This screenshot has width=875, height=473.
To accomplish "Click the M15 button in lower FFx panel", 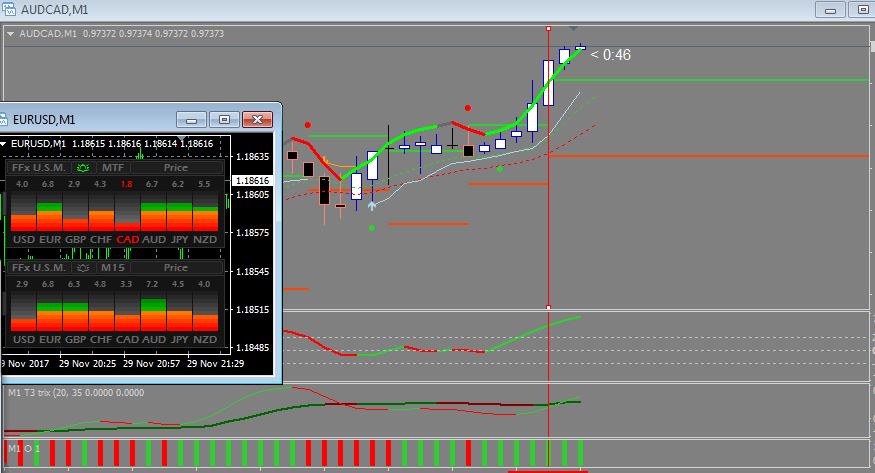I will pyautogui.click(x=113, y=268).
